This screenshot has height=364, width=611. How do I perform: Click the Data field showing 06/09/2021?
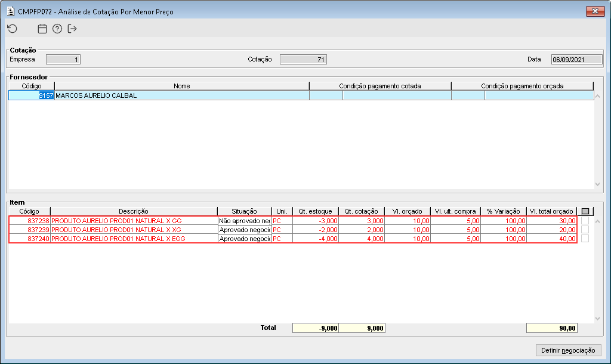pos(577,60)
